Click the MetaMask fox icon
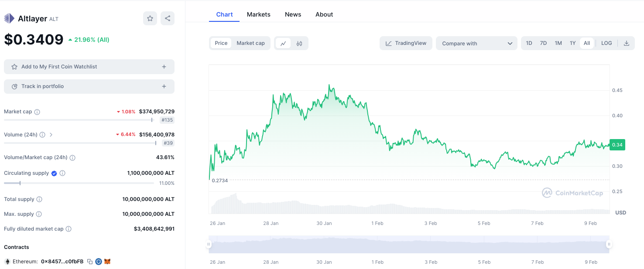 (x=107, y=262)
